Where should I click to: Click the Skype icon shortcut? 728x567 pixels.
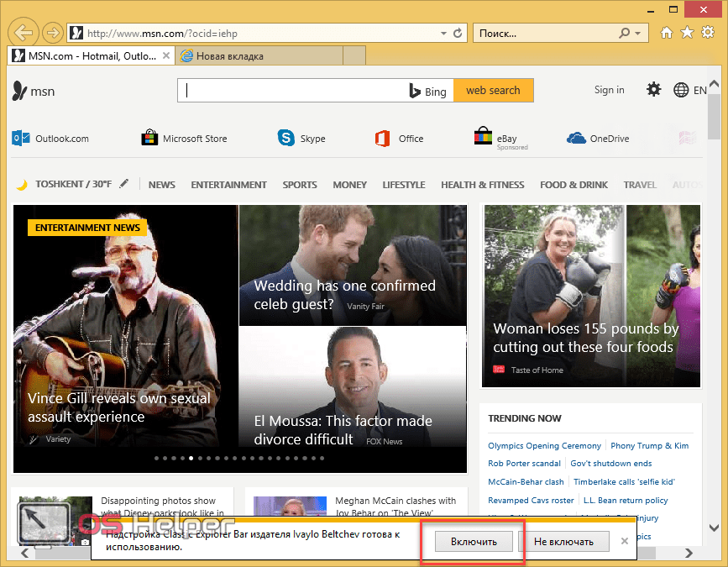[287, 139]
